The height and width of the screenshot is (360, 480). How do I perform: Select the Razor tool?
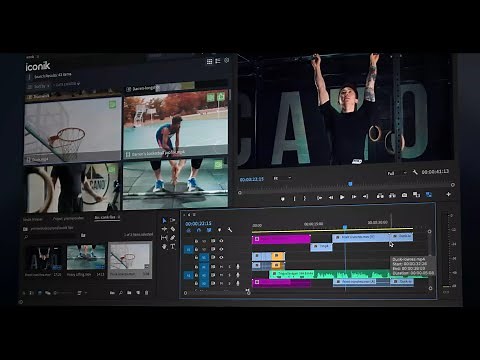point(173,229)
